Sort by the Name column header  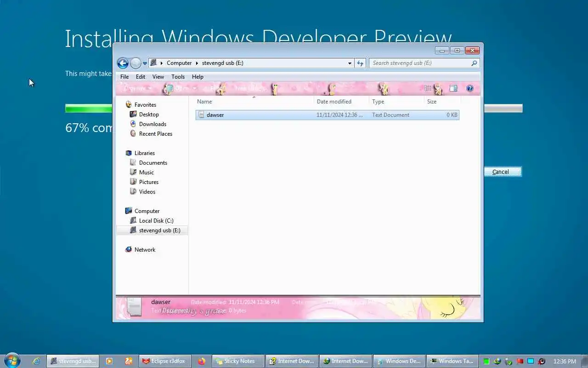(254, 102)
